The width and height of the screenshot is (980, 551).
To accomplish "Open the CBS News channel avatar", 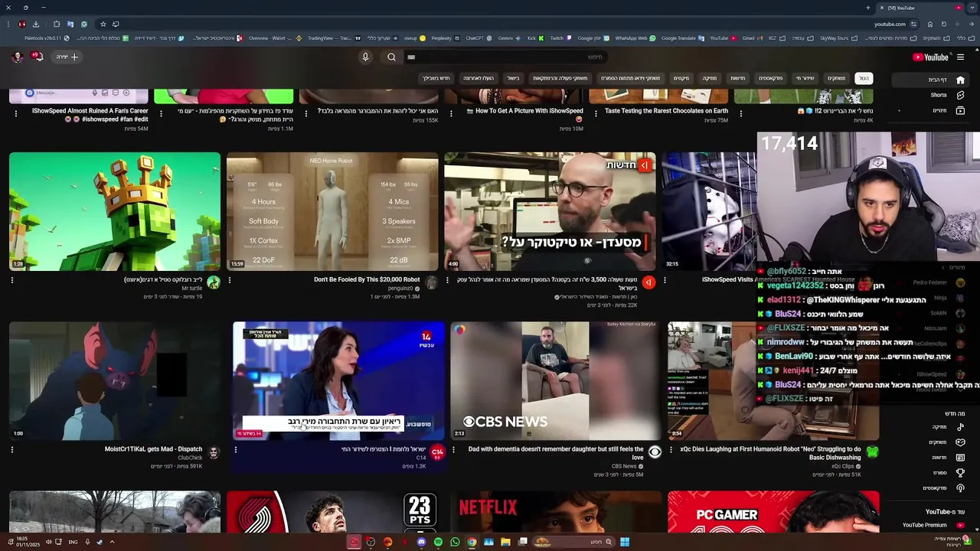I will click(655, 452).
